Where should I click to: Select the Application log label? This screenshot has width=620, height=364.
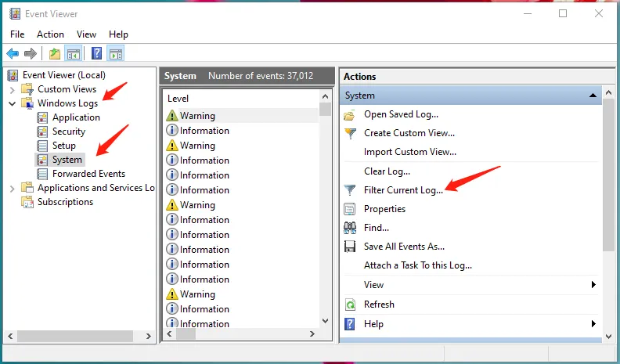coord(76,117)
